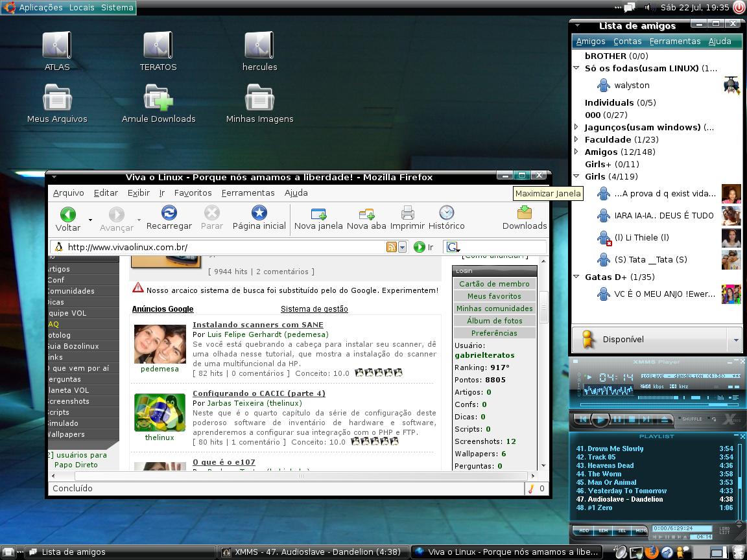Open the Meus Arquivos folder
Viewport: 747px width, 560px height.
click(x=57, y=97)
